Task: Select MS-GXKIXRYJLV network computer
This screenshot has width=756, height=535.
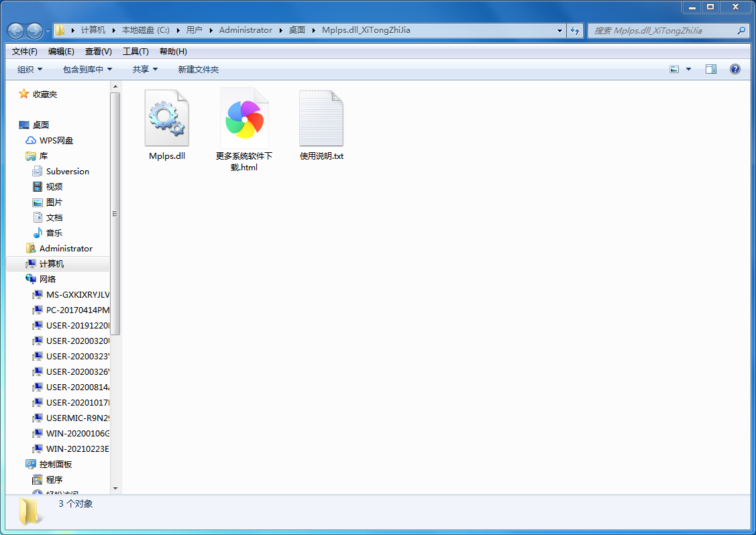Action: tap(77, 294)
